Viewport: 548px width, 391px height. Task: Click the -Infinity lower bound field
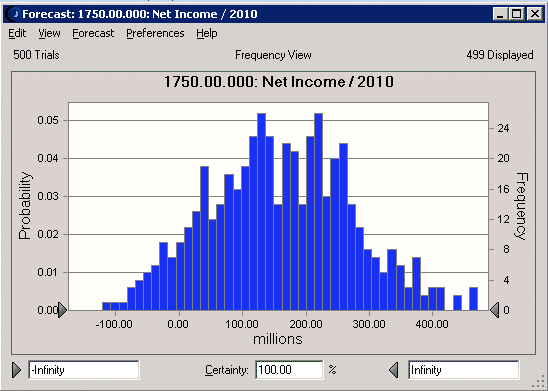click(84, 370)
